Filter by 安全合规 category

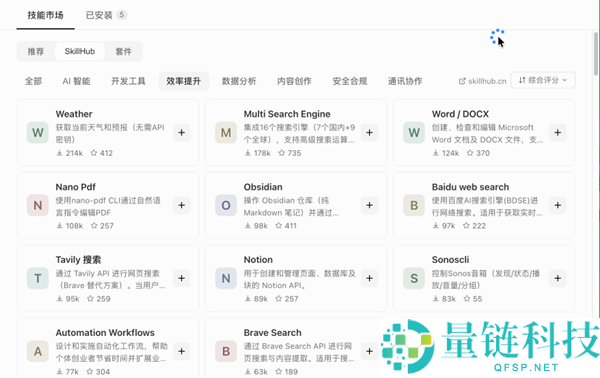(x=350, y=81)
